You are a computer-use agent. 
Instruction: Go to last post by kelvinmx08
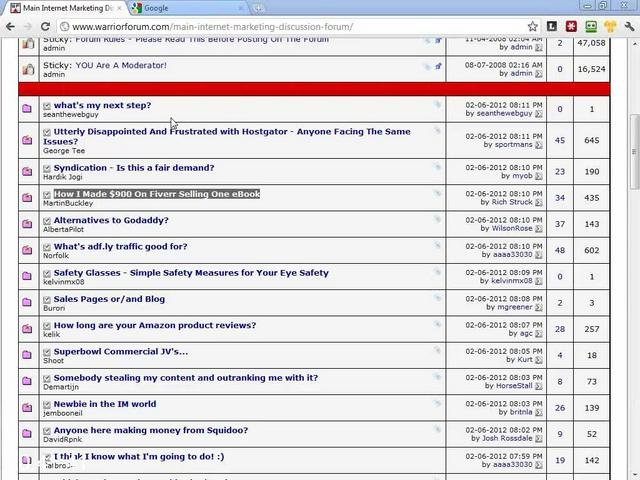[539, 281]
